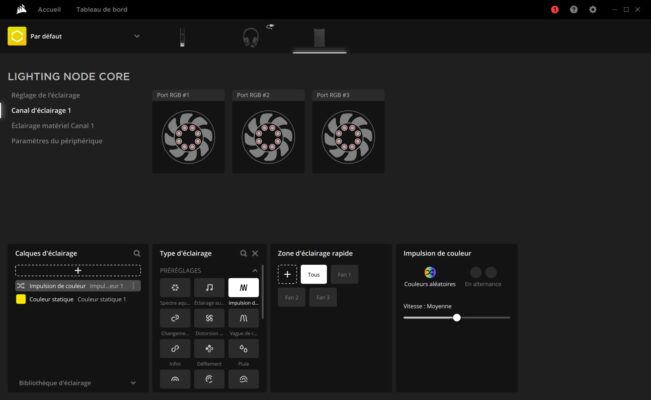The height and width of the screenshot is (400, 651).
Task: Collapse the PRÉRÉGLAGES section
Action: coord(255,270)
